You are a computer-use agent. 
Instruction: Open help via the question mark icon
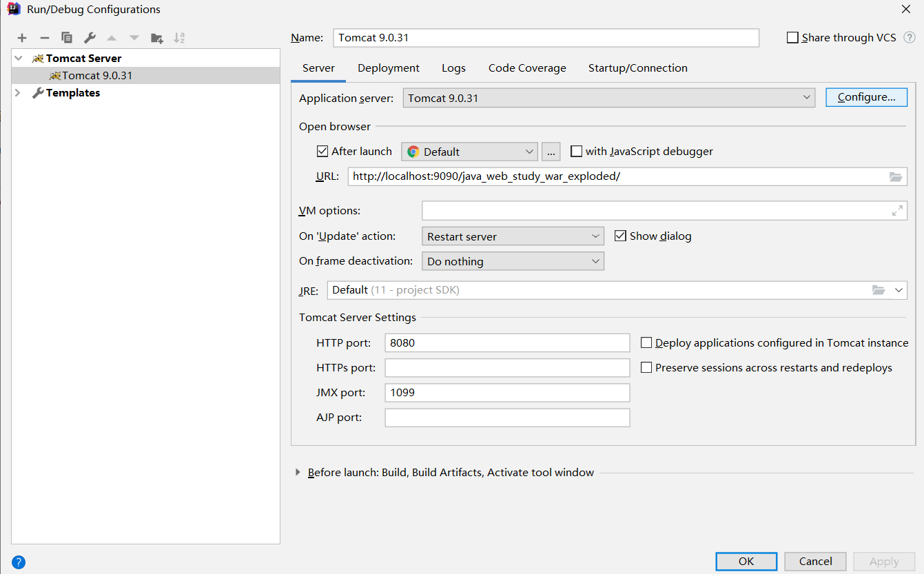[18, 562]
